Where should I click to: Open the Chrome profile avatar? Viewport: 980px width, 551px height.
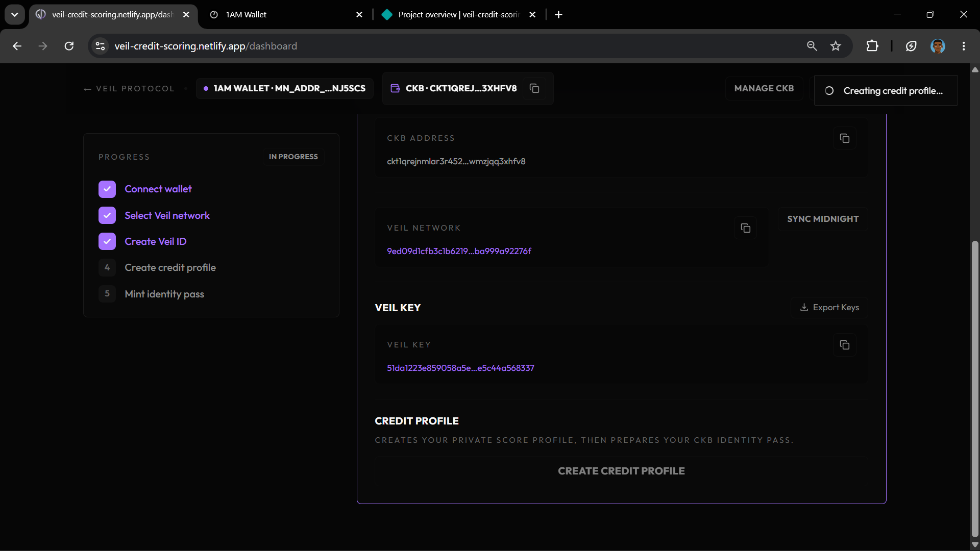point(938,46)
